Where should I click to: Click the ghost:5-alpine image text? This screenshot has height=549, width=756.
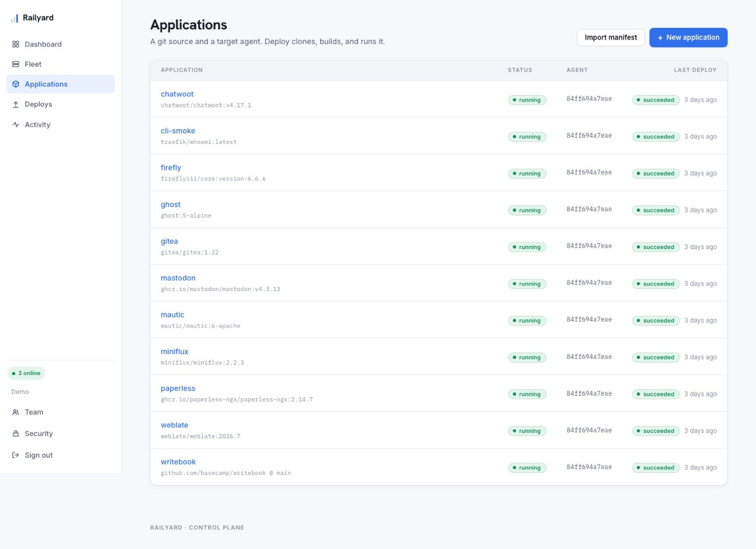[186, 216]
